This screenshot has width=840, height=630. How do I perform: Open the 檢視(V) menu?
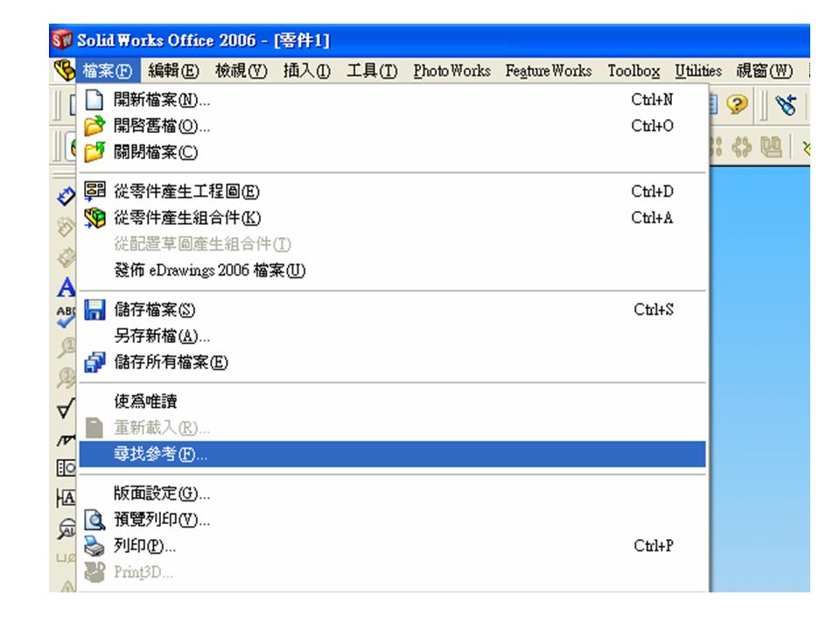pyautogui.click(x=241, y=71)
